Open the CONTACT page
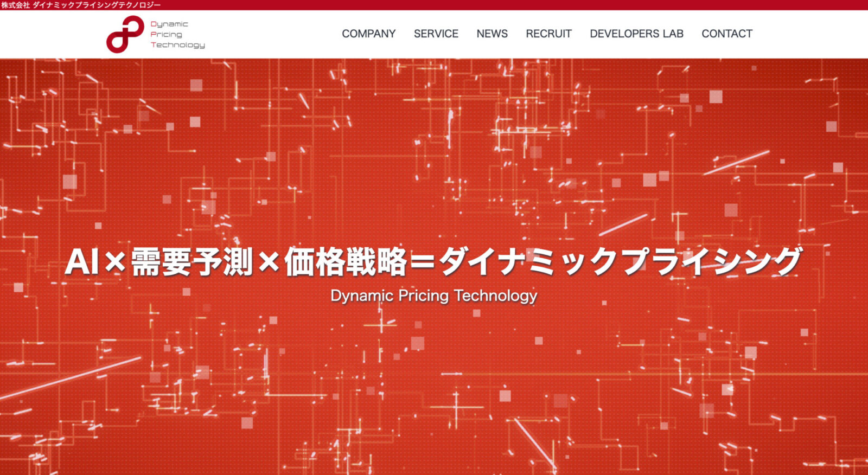 coord(727,34)
